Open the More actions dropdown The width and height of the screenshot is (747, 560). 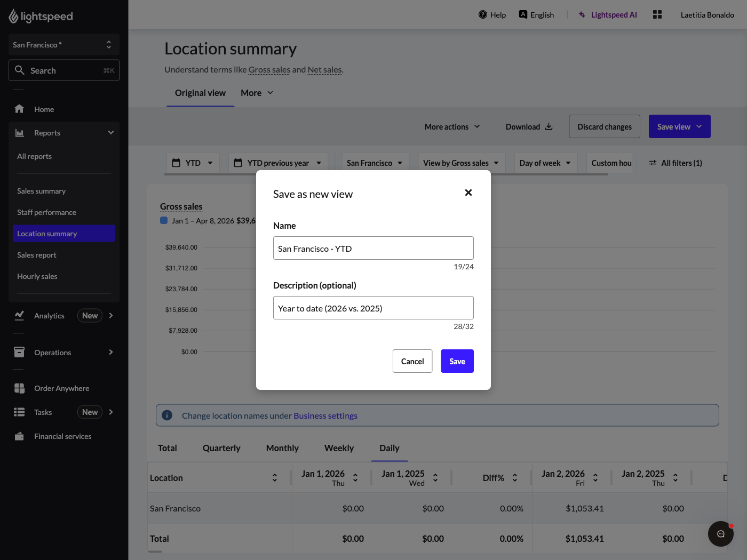point(452,127)
